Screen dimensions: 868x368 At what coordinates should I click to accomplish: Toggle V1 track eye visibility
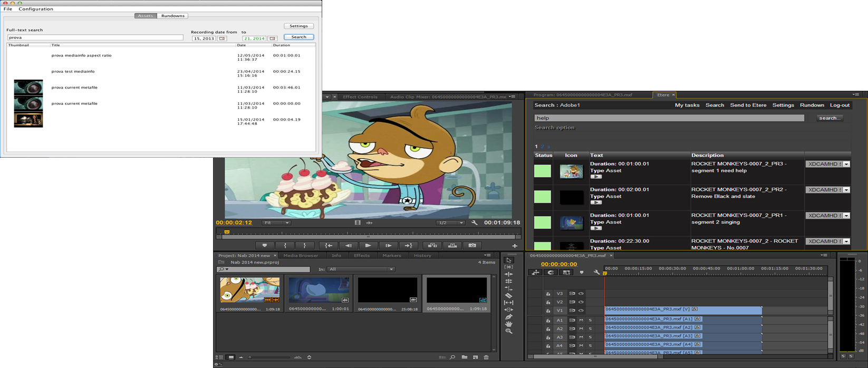pyautogui.click(x=581, y=311)
